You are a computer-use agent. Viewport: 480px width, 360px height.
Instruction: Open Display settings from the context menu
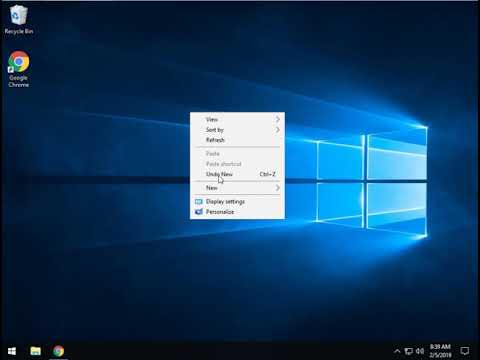click(x=237, y=202)
